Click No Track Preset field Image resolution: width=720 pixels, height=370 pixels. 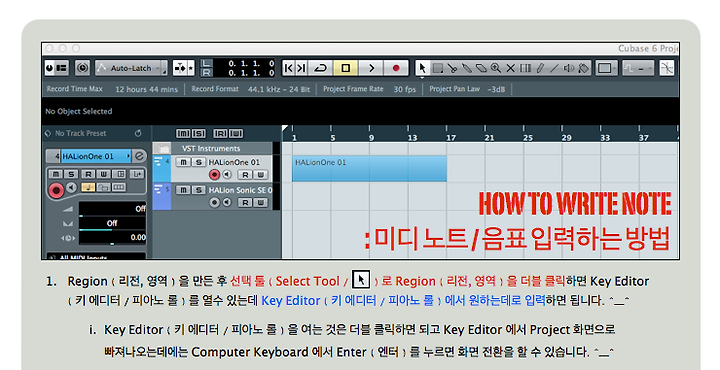(80, 133)
